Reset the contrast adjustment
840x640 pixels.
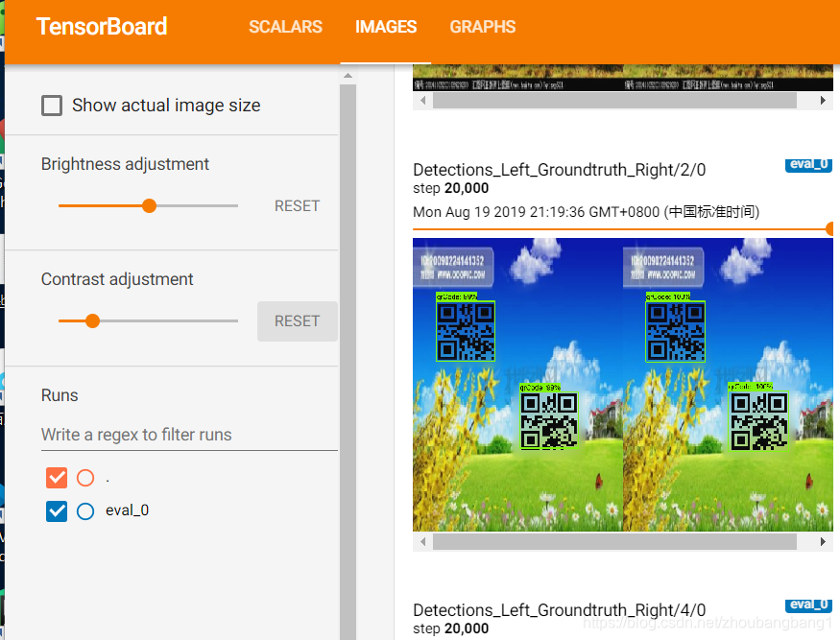pyautogui.click(x=297, y=321)
